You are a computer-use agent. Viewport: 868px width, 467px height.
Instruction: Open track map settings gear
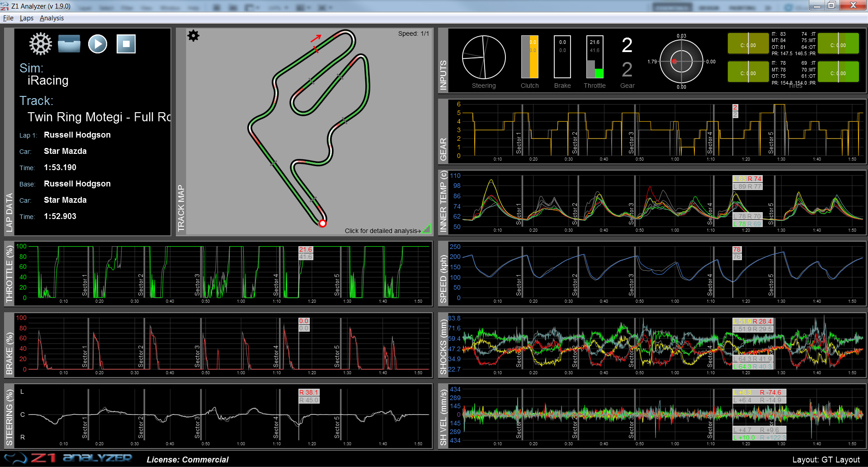point(193,36)
